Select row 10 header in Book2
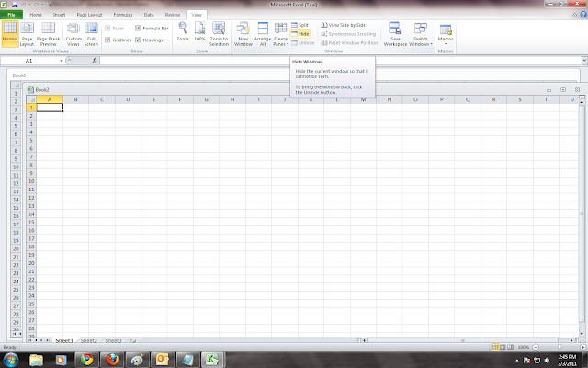Image resolution: width=588 pixels, height=368 pixels. tap(31, 181)
